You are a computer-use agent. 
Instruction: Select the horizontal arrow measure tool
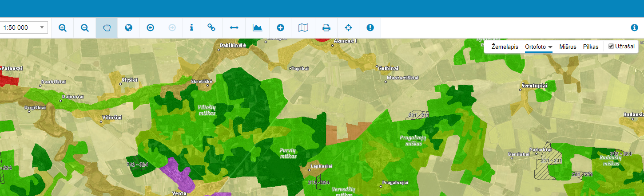click(234, 27)
